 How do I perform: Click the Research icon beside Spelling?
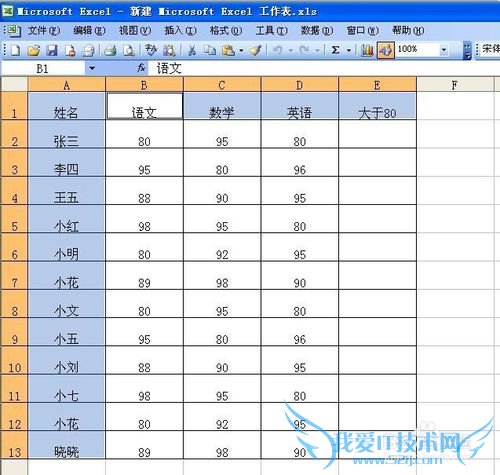tap(169, 50)
